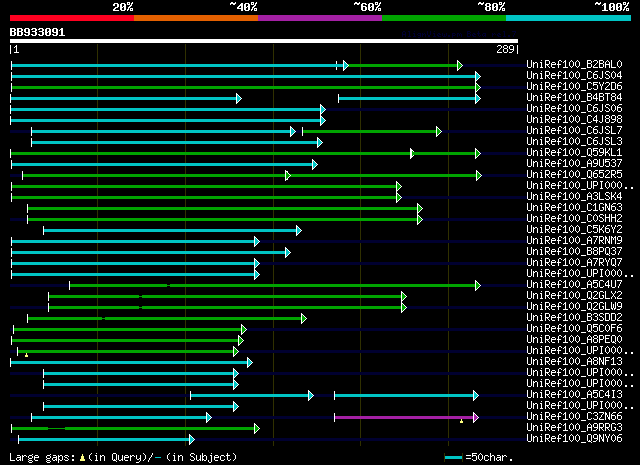
Task: Select the UniRef100_C5K6Y2 label
Action: click(x=574, y=230)
